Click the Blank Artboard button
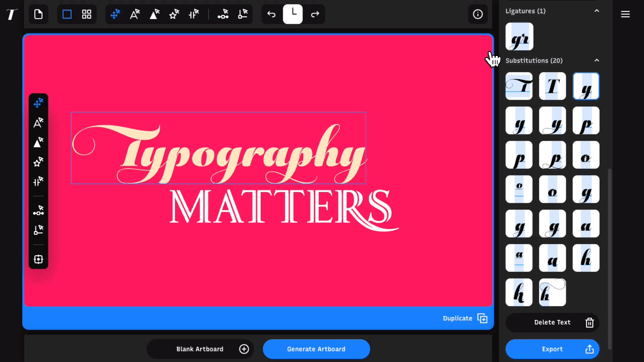 [200, 349]
